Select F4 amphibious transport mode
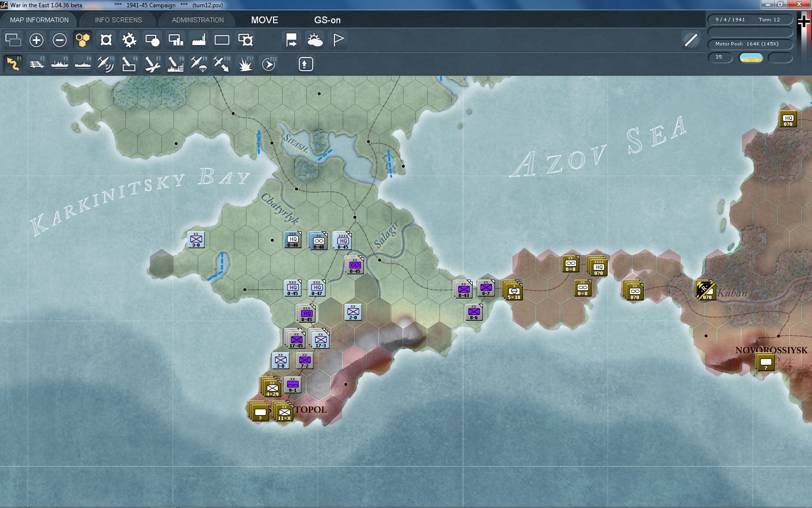 [83, 64]
